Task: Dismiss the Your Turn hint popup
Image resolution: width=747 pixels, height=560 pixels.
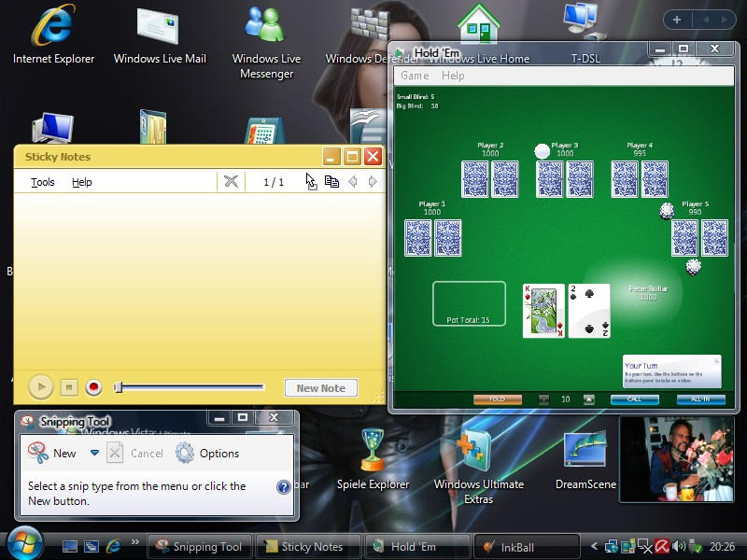Action: tap(716, 361)
